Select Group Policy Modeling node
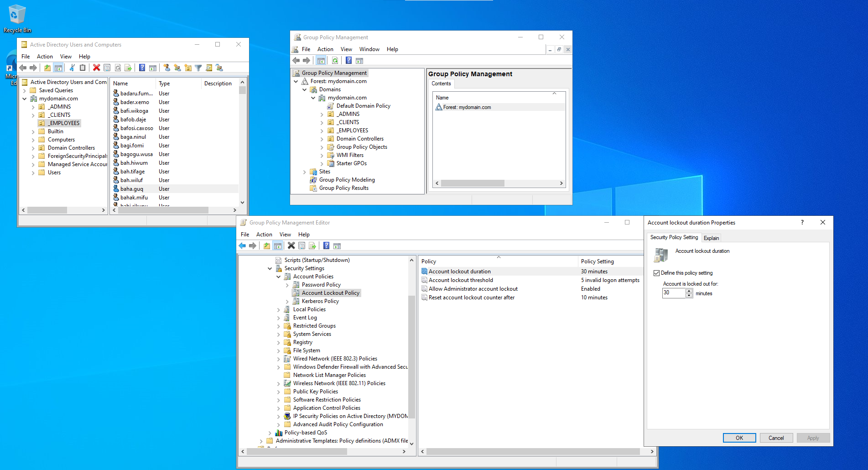This screenshot has width=868, height=470. tap(347, 180)
